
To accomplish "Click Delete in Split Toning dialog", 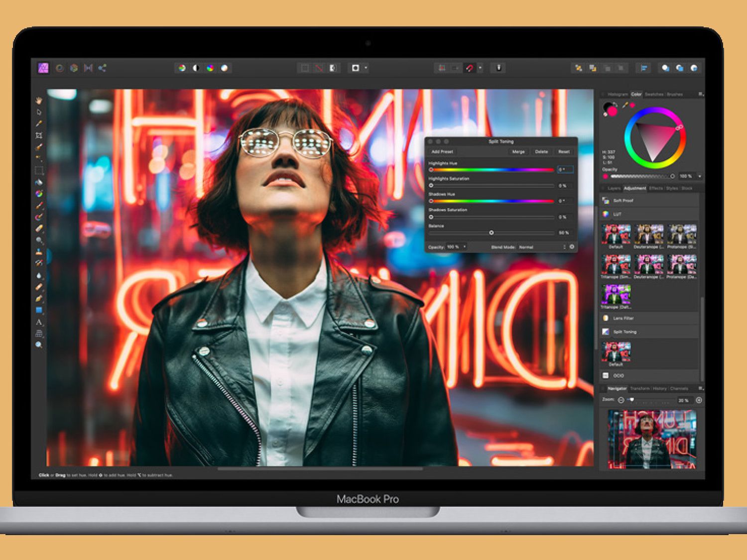I will (x=541, y=151).
